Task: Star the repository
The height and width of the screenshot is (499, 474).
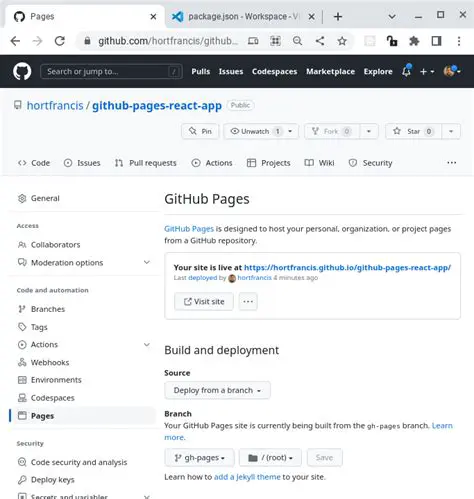Action: tap(413, 131)
